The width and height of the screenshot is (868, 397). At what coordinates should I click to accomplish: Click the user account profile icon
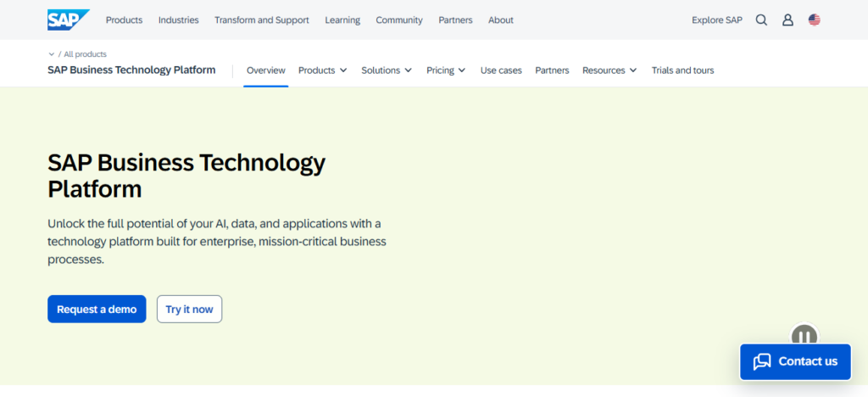tap(787, 20)
